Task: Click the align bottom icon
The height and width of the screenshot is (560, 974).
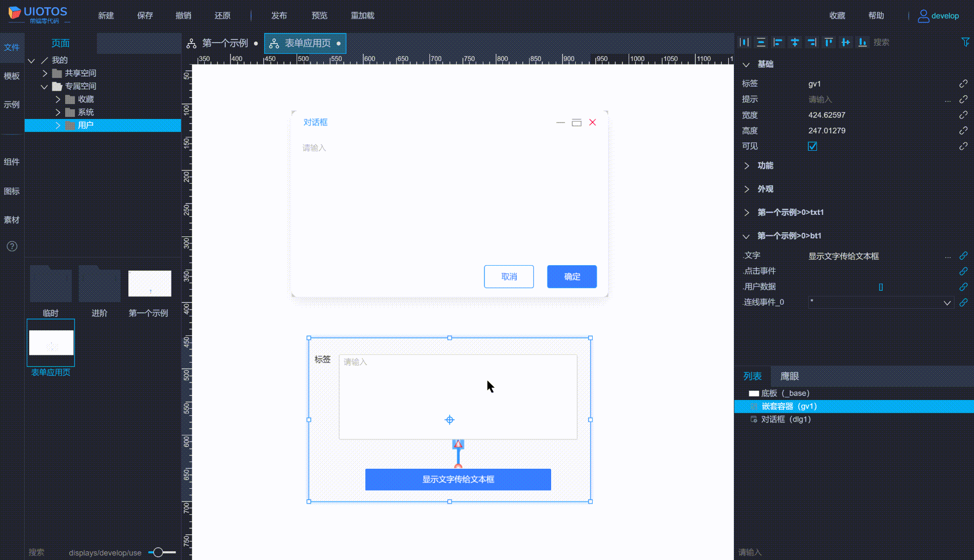Action: 863,42
